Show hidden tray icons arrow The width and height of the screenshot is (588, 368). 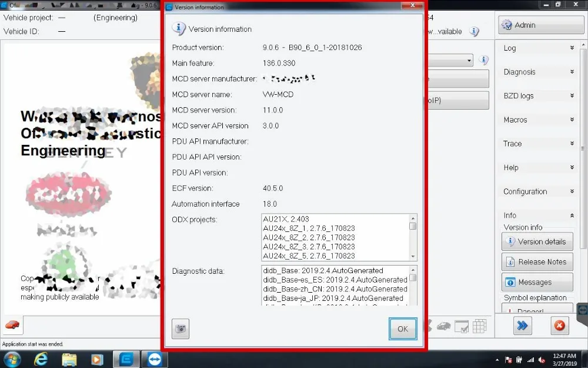click(x=497, y=360)
